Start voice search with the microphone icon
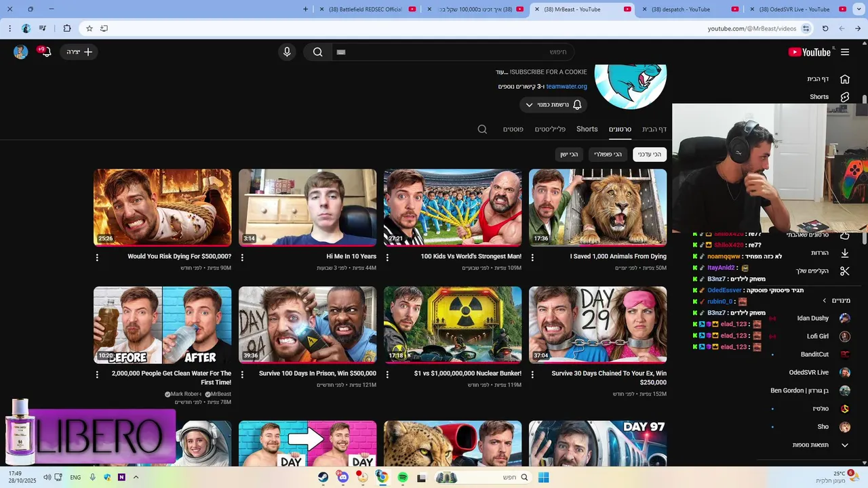 tap(287, 52)
